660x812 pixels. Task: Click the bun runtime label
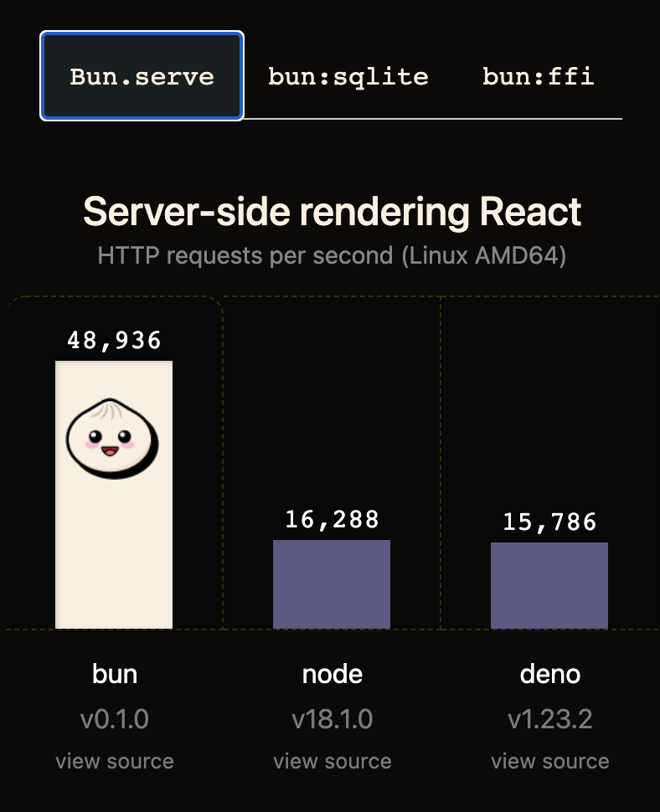coord(115,674)
